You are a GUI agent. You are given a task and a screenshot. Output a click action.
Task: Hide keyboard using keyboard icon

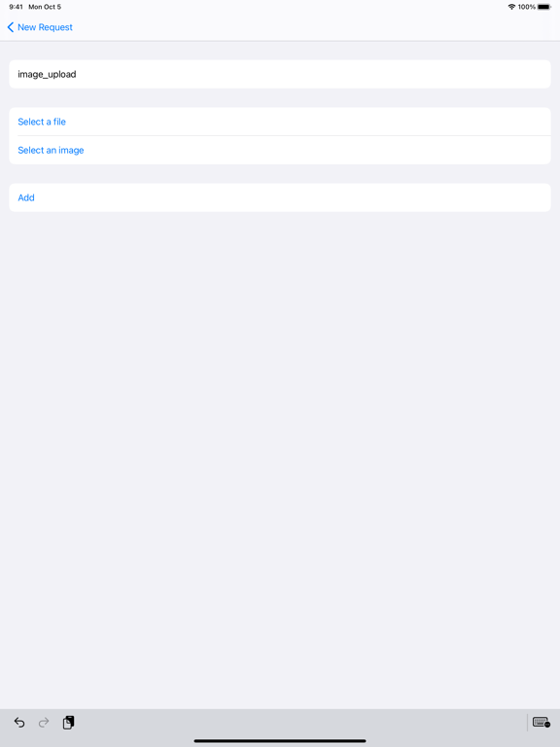point(542,723)
